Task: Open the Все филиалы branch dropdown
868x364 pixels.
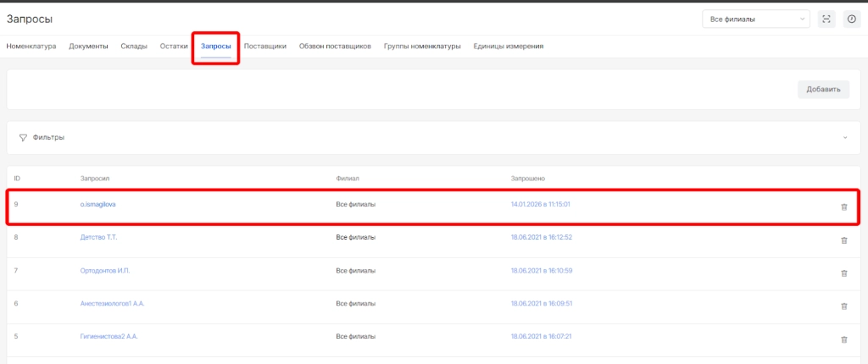Action: [x=755, y=19]
